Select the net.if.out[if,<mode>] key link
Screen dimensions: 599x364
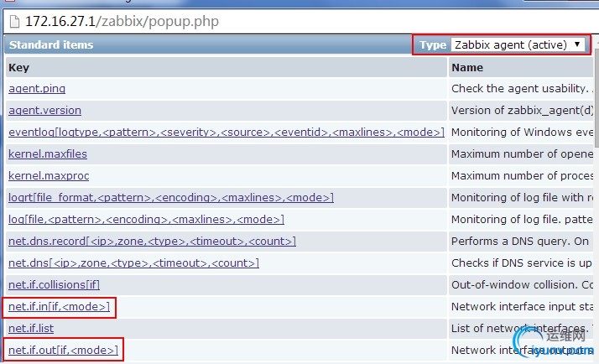(63, 351)
